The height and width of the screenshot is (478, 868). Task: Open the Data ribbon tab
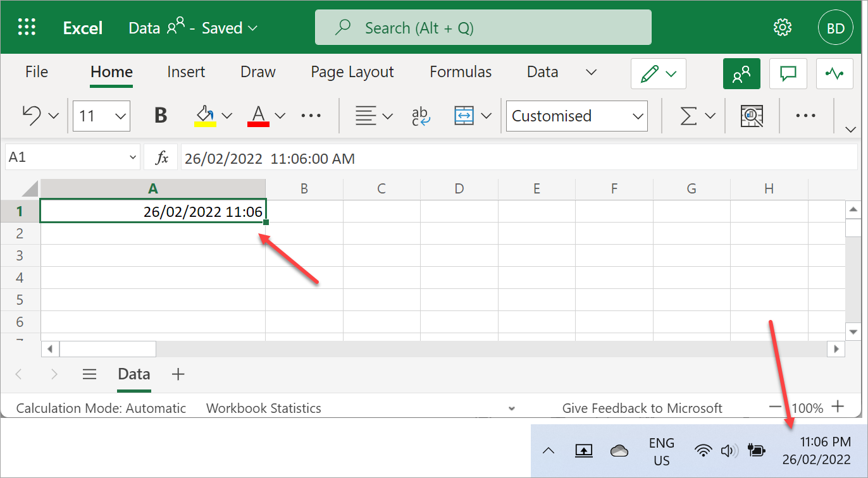click(x=542, y=72)
